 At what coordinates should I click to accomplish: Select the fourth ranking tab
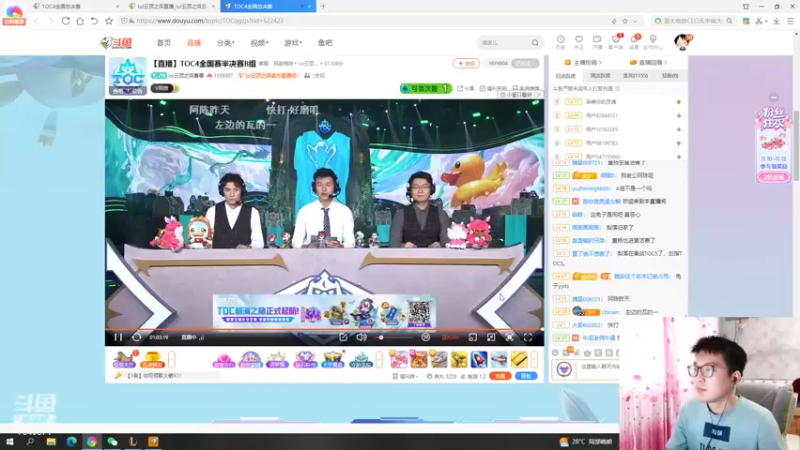[x=670, y=76]
